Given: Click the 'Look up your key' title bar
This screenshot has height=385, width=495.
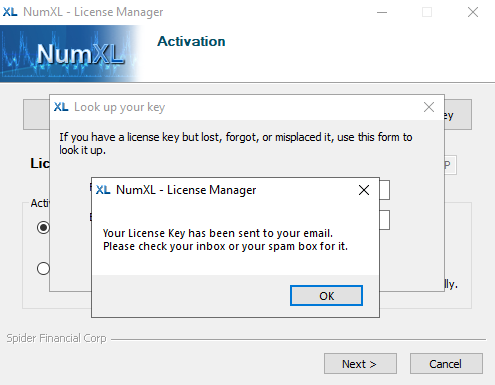Looking at the screenshot, I should [233, 107].
